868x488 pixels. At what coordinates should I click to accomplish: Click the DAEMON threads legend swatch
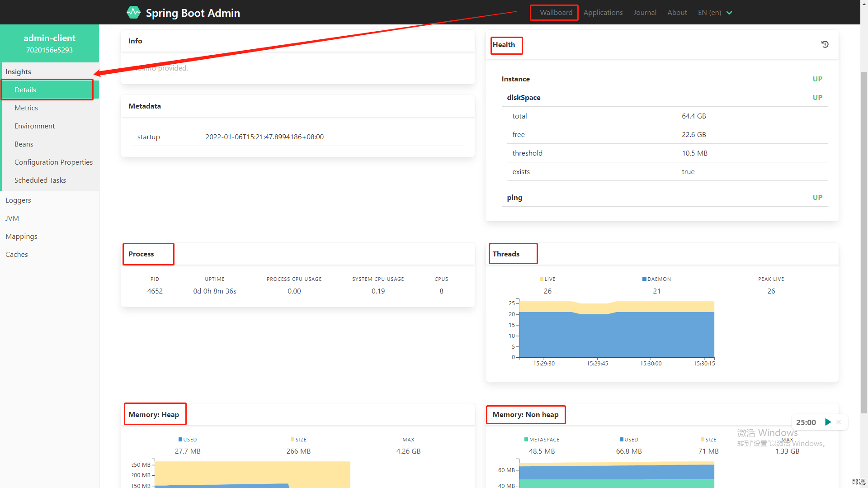point(644,279)
